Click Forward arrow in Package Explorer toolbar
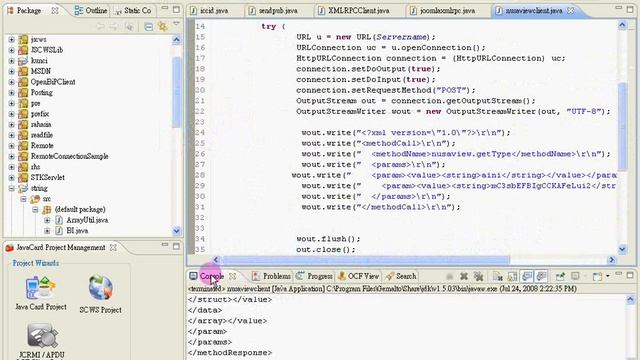 point(114,27)
